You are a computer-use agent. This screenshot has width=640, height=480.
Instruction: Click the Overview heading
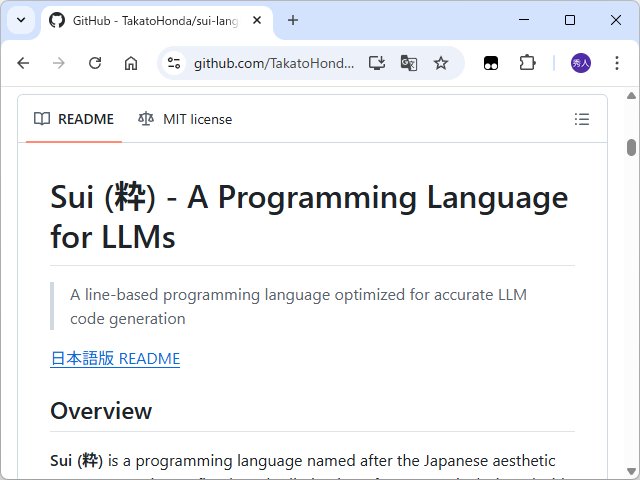click(x=101, y=411)
